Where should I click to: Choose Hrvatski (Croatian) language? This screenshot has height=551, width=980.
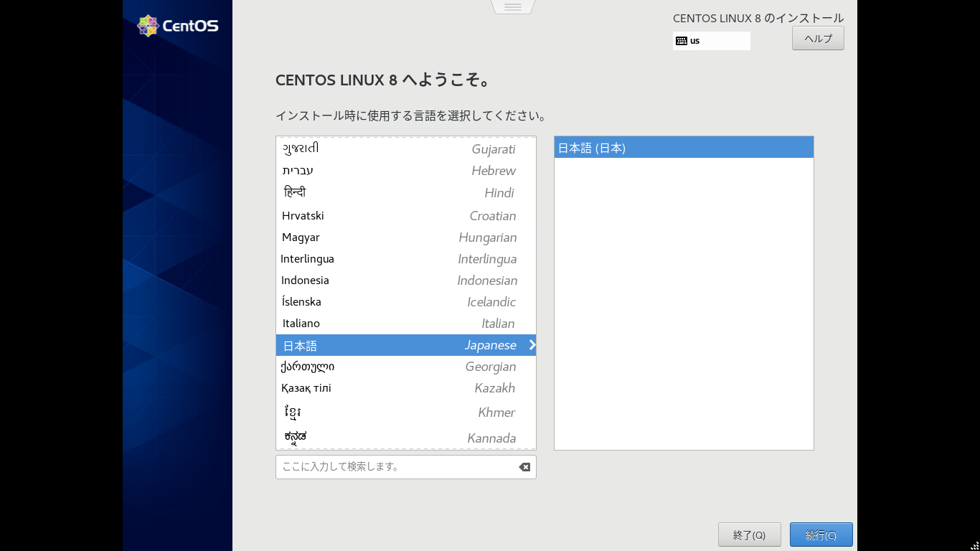406,216
